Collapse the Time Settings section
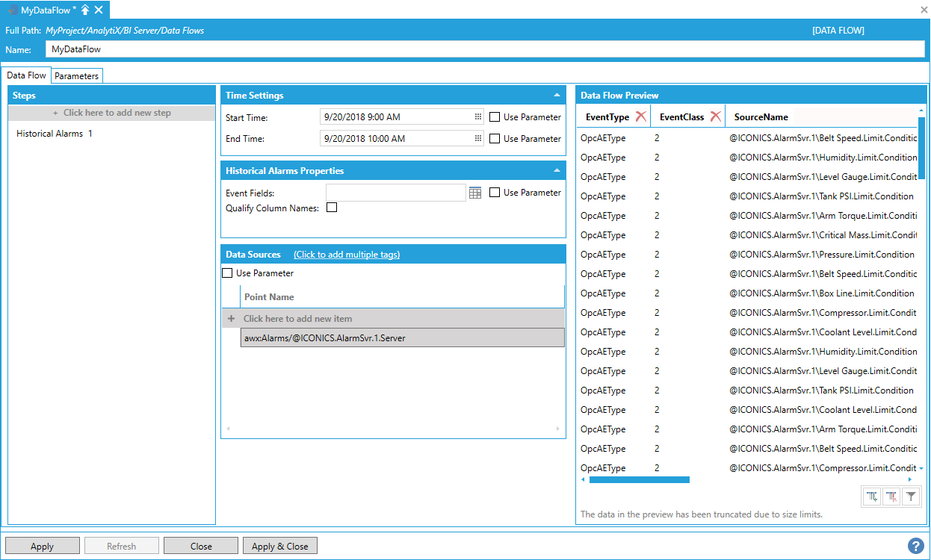The image size is (931, 560). (x=557, y=96)
